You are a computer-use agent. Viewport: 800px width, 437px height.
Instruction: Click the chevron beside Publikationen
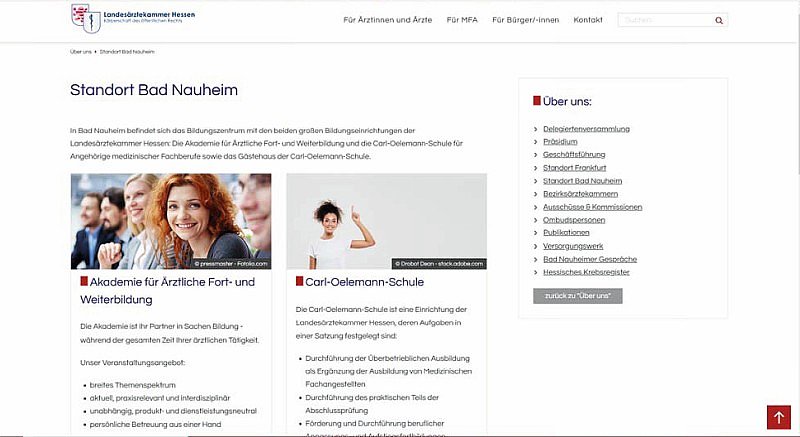536,233
